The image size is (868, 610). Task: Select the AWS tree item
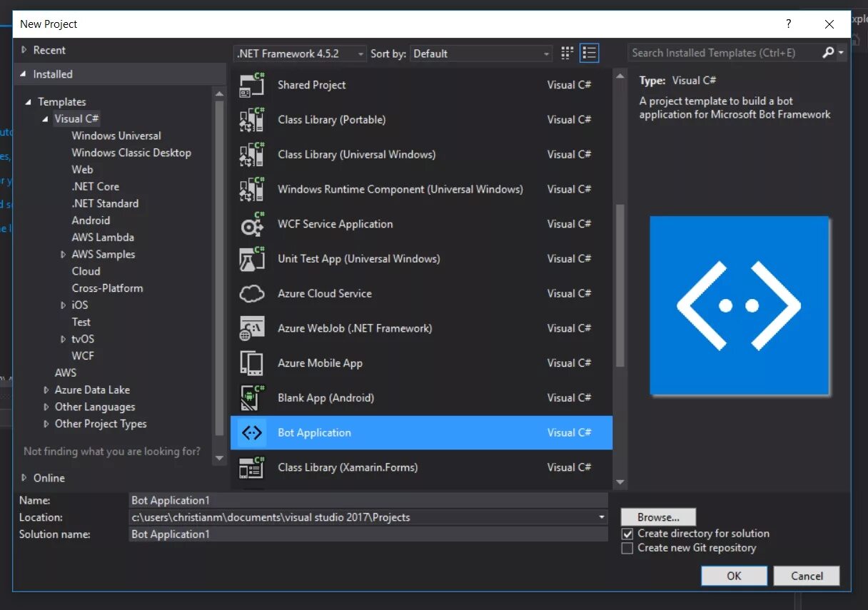click(66, 373)
